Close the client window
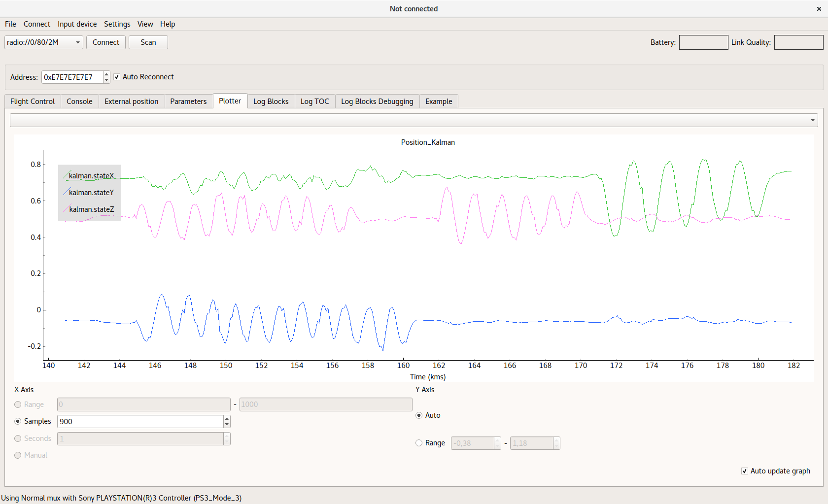The width and height of the screenshot is (828, 504). pos(819,9)
